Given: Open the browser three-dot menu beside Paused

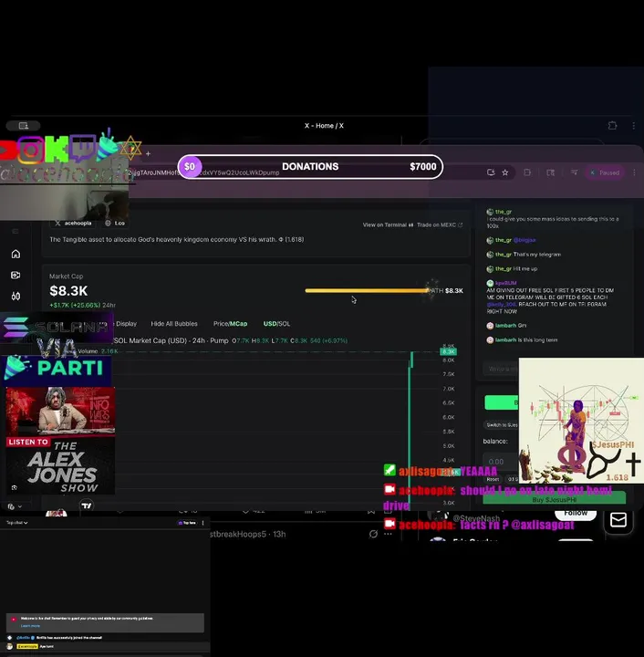Looking at the screenshot, I should [634, 172].
